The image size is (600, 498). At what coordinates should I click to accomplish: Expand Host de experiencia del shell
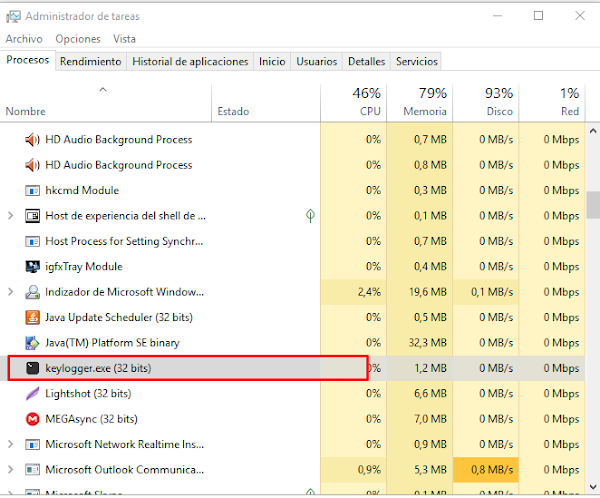[x=10, y=215]
